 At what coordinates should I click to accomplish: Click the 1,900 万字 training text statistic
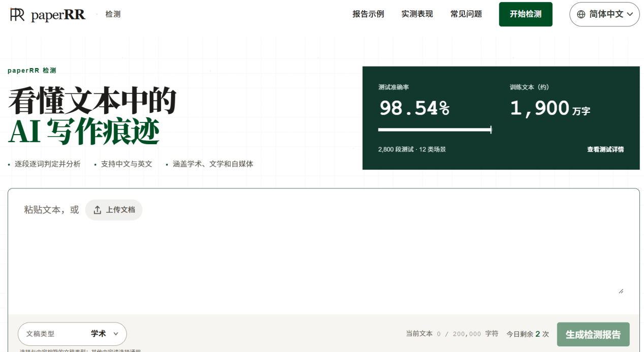point(550,108)
